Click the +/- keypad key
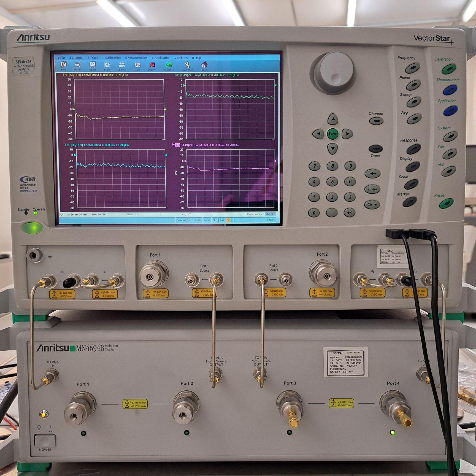Image resolution: width=476 pixels, height=476 pixels. coord(350,213)
